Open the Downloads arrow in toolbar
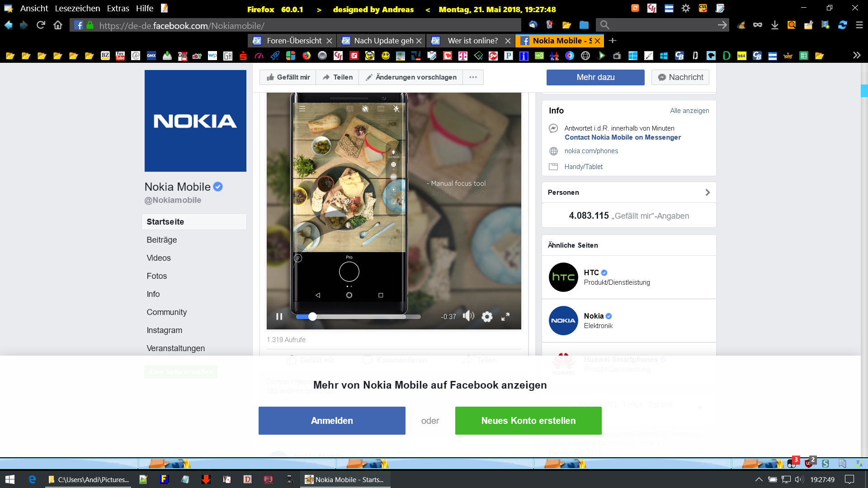The width and height of the screenshot is (868, 488). click(x=775, y=25)
